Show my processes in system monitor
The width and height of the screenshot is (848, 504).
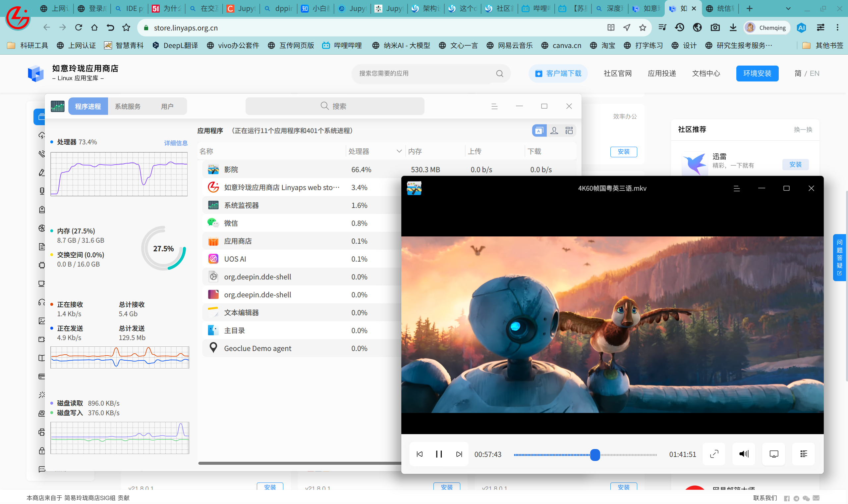click(554, 130)
